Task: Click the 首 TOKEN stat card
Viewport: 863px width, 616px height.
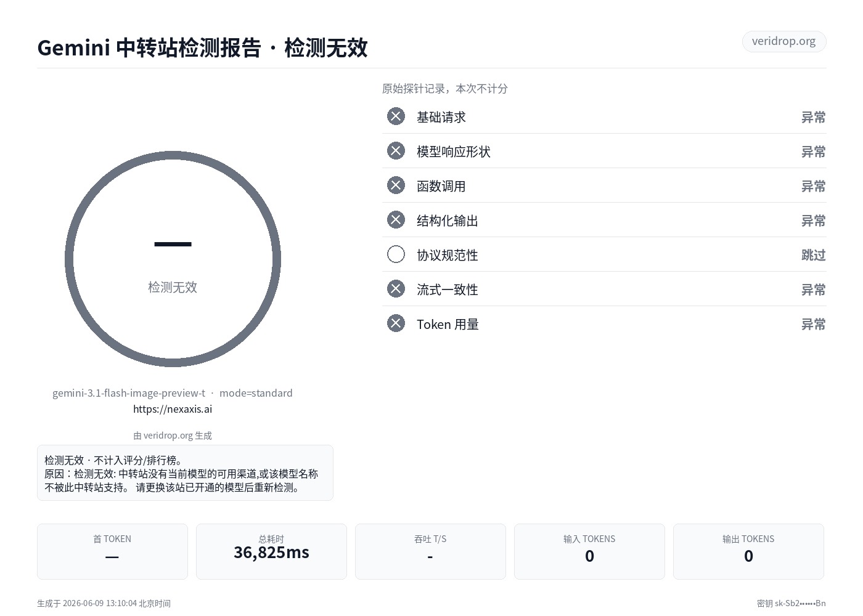Action: (112, 551)
